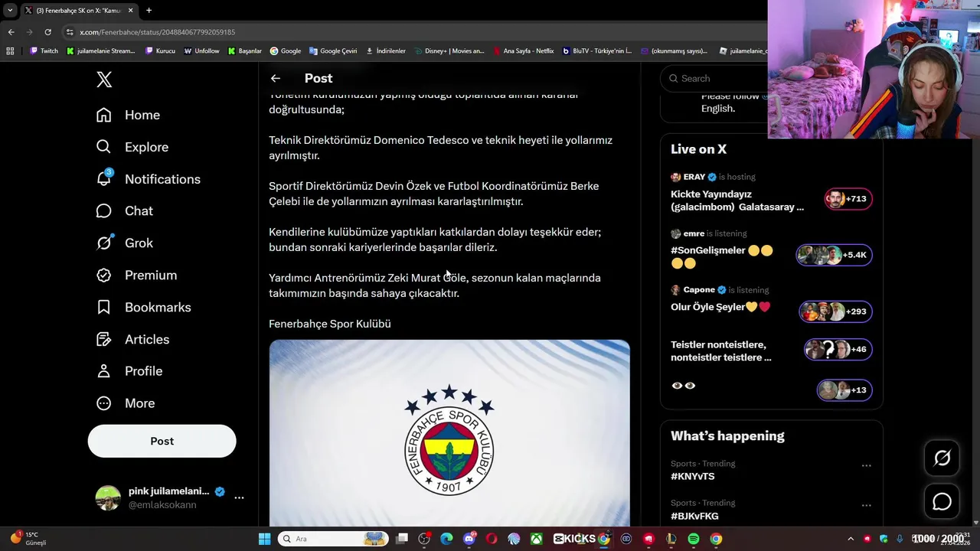Open the weather widget showing 15°C
Viewport: 980px width, 551px height.
pos(28,539)
